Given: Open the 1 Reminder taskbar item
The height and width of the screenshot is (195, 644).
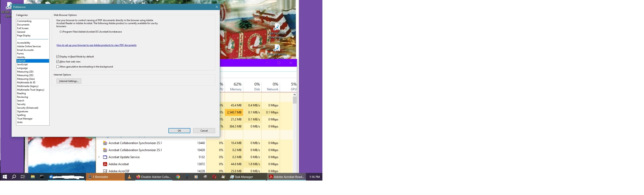Looking at the screenshot, I should [x=105, y=177].
